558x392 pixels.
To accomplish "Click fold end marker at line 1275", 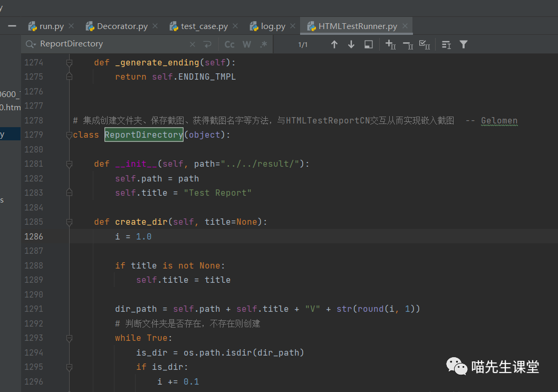I will (x=70, y=77).
